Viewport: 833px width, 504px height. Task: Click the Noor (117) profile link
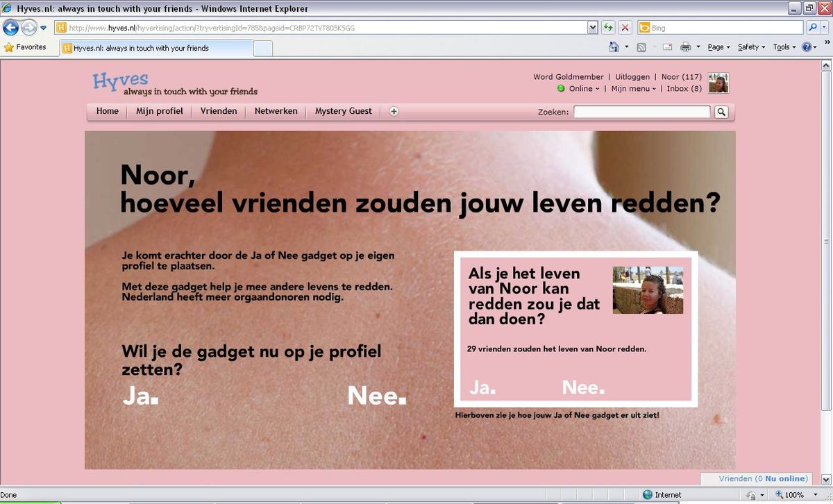(x=682, y=77)
